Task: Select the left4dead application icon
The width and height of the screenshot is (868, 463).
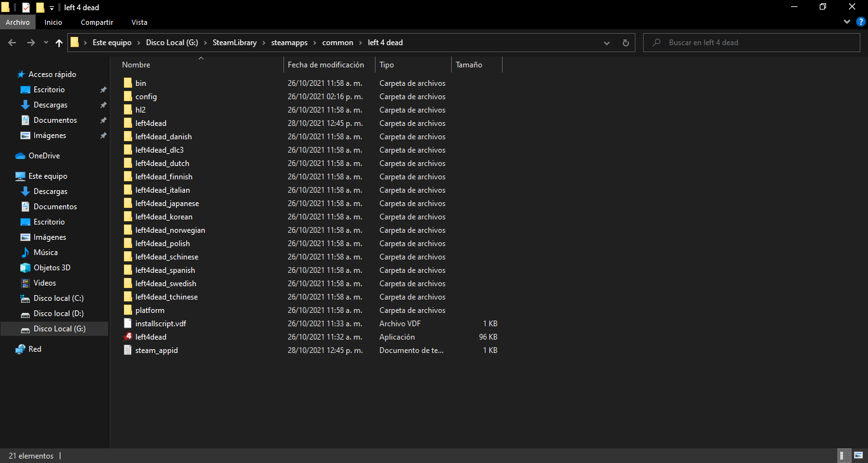Action: click(x=128, y=337)
